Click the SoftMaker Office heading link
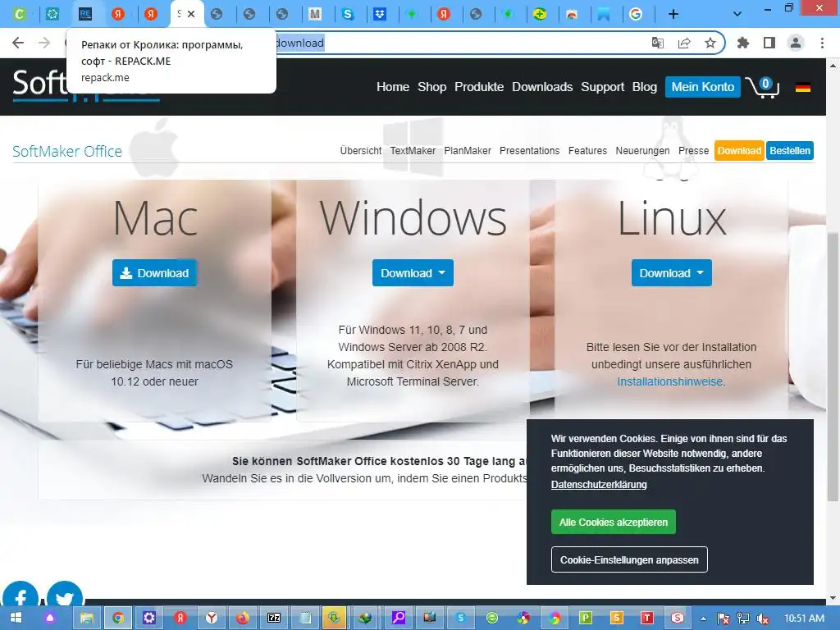The width and height of the screenshot is (840, 630). tap(67, 152)
